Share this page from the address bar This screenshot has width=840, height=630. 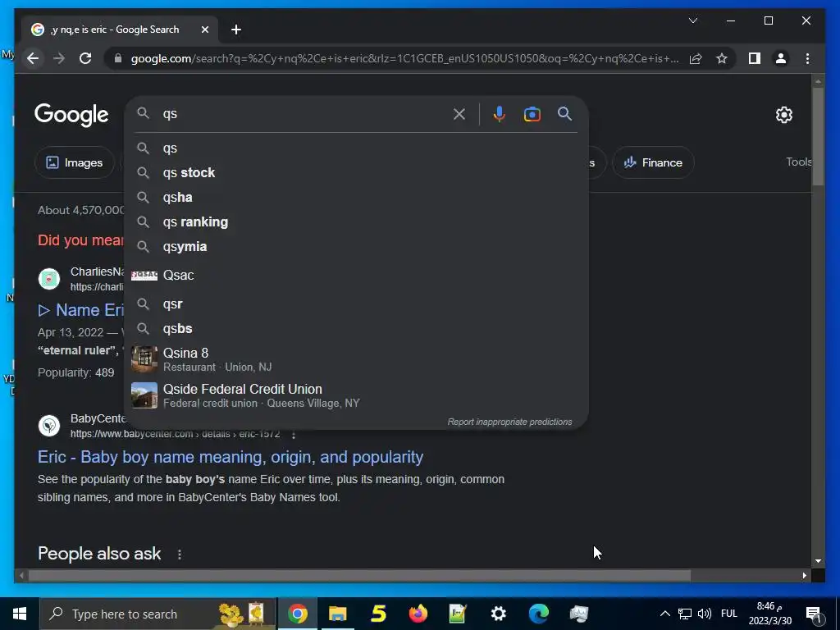point(696,58)
